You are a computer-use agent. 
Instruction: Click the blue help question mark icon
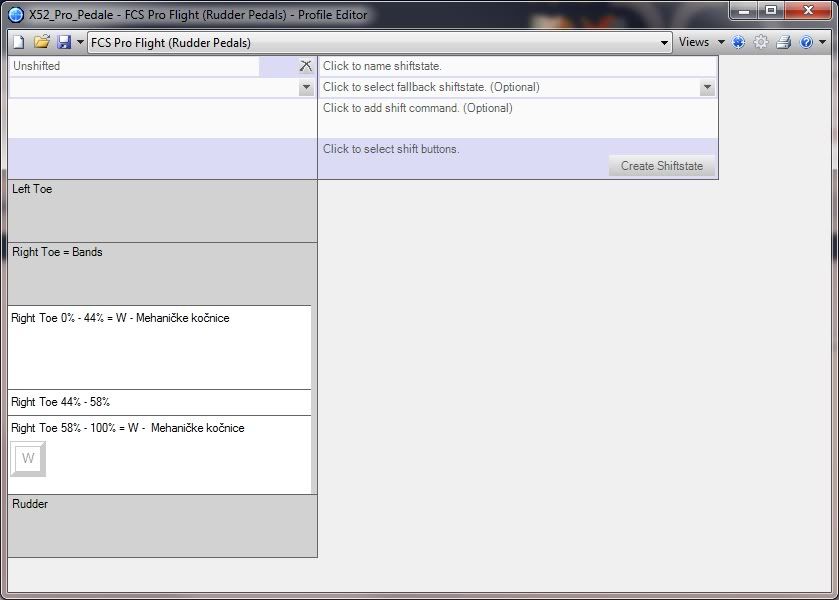pos(806,43)
